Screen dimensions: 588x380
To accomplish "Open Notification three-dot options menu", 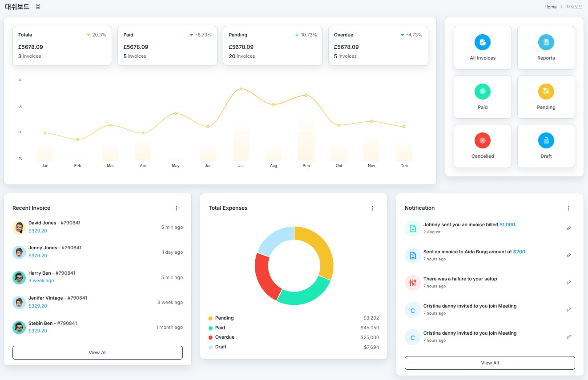I will [x=568, y=208].
